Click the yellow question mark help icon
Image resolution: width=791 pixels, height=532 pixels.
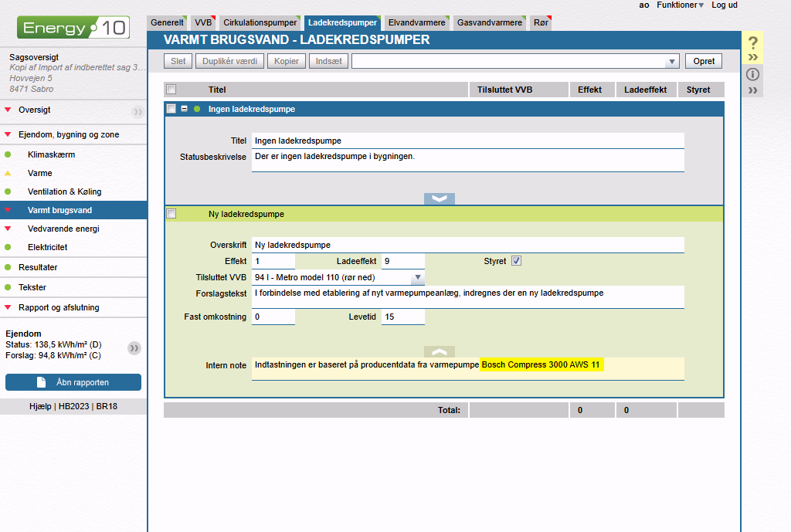pos(753,43)
